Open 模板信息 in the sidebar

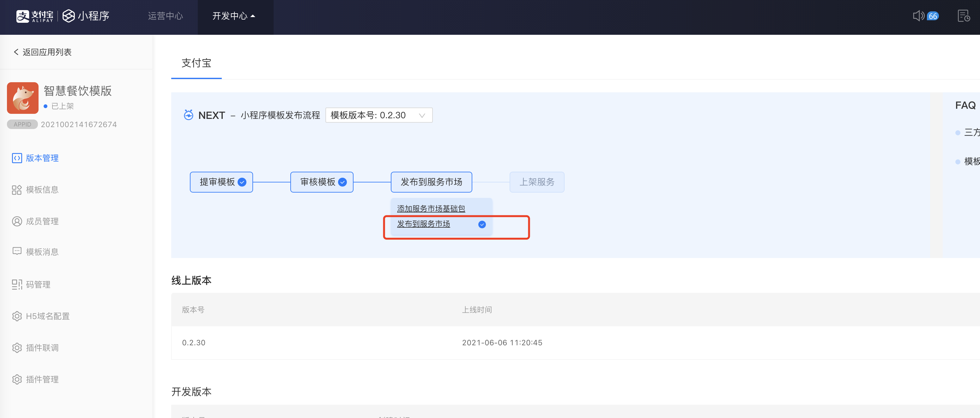coord(42,190)
